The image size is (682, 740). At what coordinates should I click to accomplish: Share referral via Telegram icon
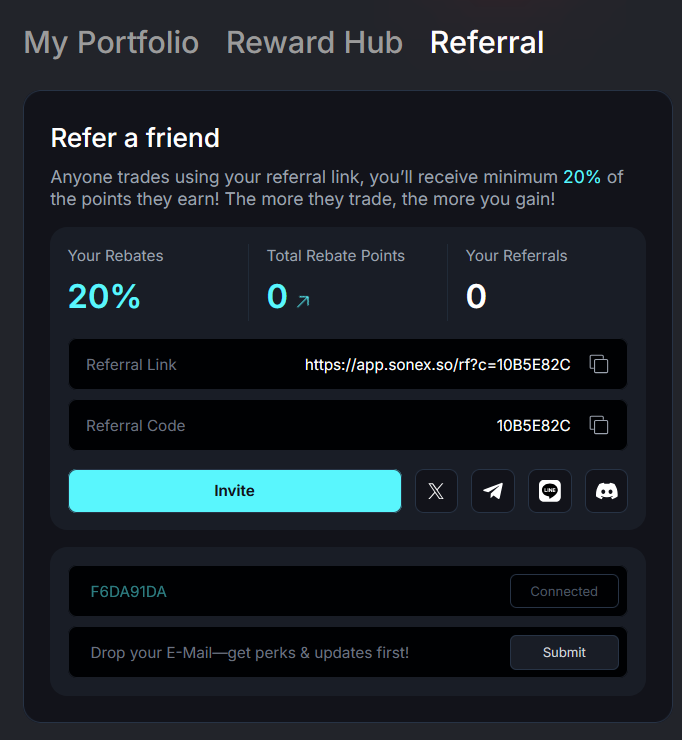tap(493, 491)
